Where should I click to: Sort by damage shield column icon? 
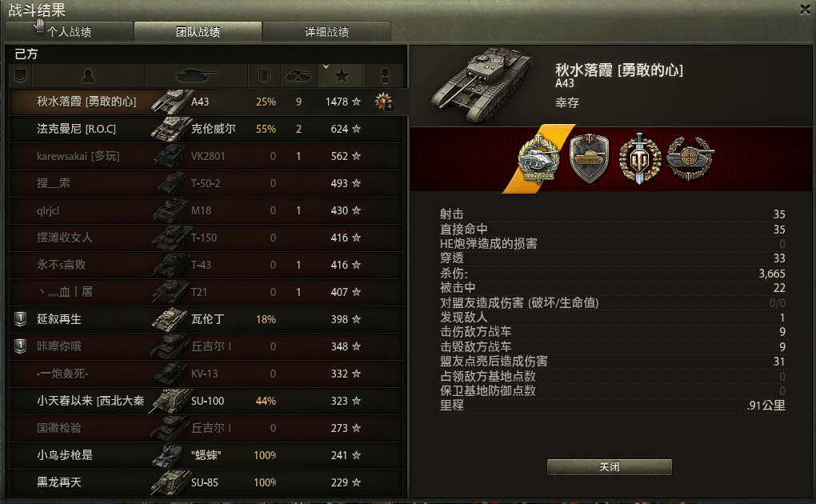point(264,76)
